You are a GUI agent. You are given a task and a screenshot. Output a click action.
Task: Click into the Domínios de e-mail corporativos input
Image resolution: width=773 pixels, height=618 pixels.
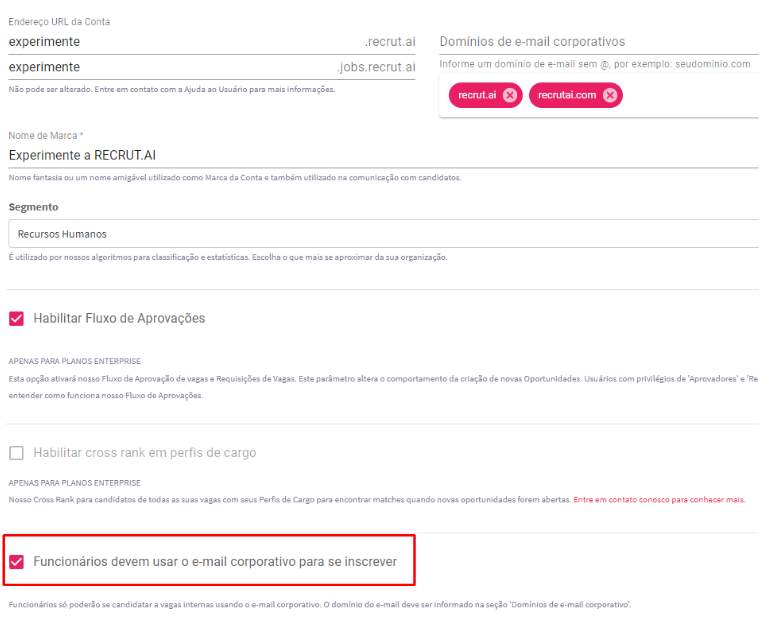[x=598, y=42]
